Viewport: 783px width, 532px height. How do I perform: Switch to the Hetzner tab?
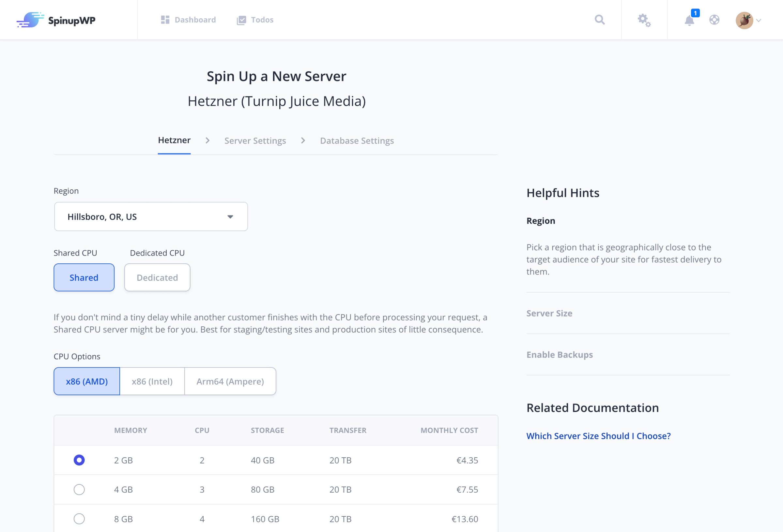175,140
